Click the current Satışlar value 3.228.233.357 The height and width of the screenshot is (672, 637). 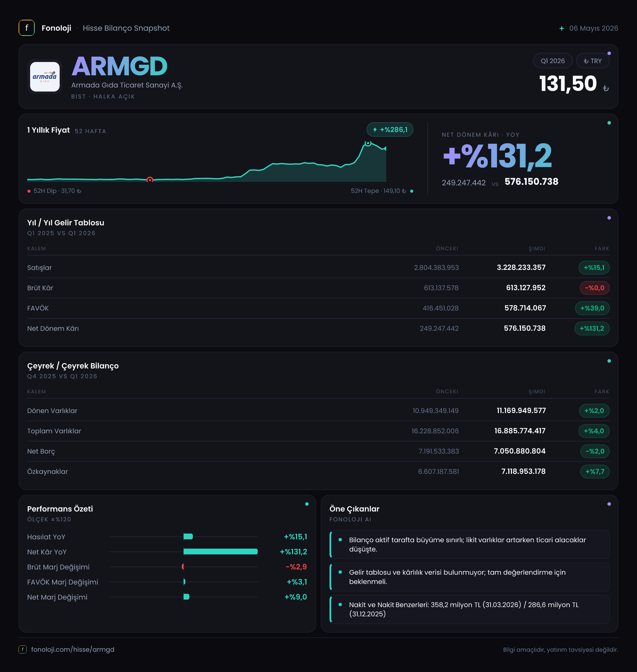[521, 267]
